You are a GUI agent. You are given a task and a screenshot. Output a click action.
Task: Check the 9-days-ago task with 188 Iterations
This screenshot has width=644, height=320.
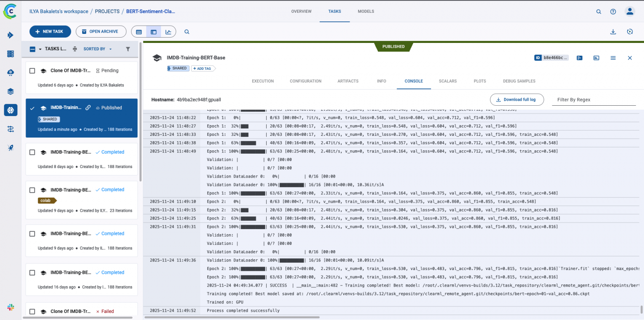pyautogui.click(x=32, y=234)
